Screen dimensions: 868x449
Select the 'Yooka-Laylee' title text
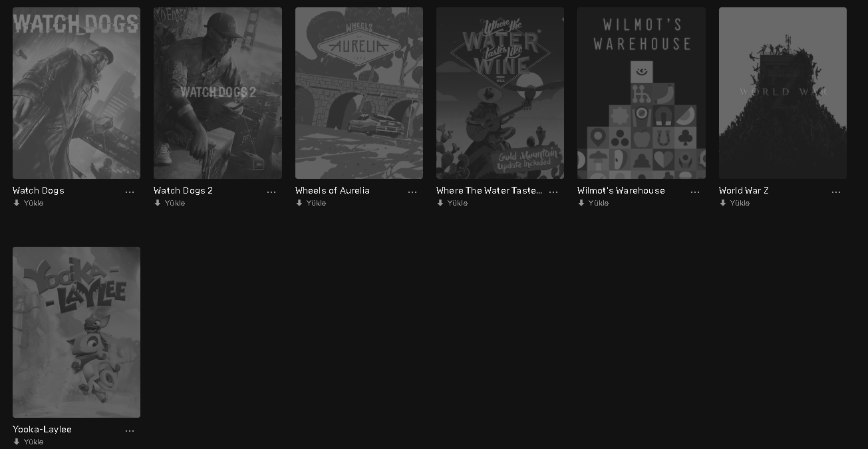(x=42, y=429)
